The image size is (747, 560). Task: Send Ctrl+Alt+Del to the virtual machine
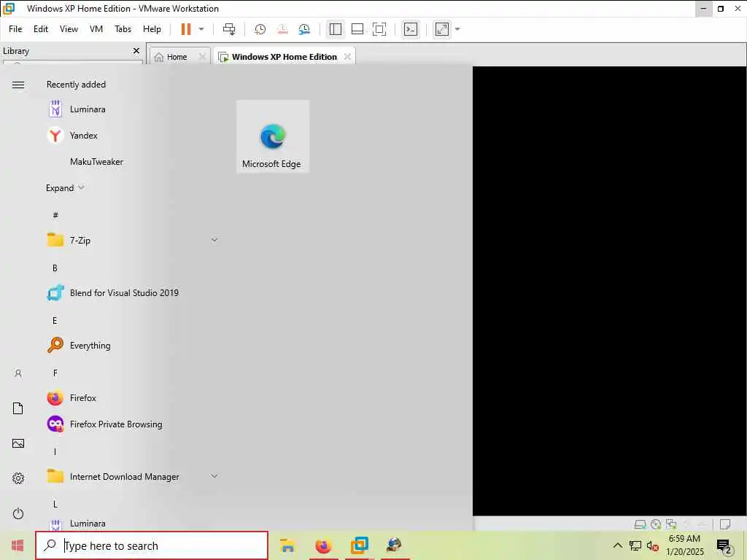(229, 29)
